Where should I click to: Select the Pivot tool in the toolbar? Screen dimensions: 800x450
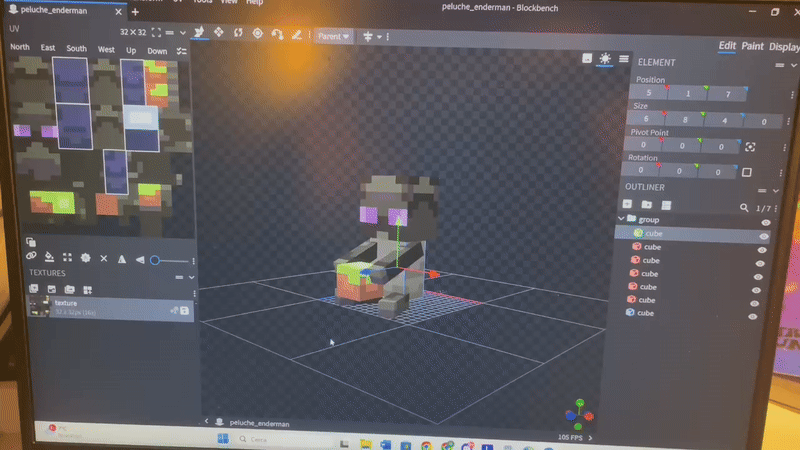click(258, 34)
